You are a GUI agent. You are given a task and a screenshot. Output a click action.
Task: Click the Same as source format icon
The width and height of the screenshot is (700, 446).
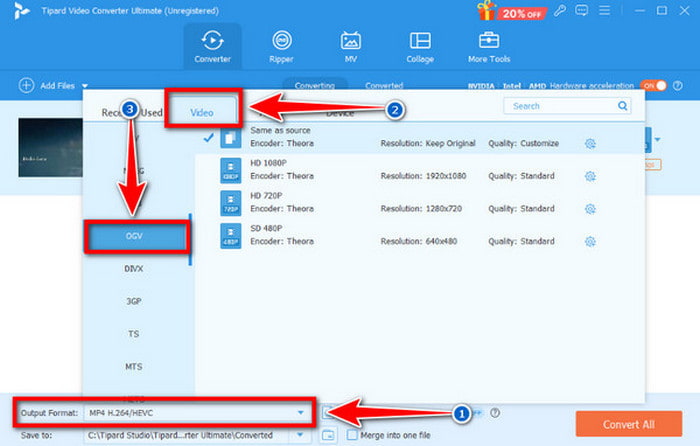point(231,138)
